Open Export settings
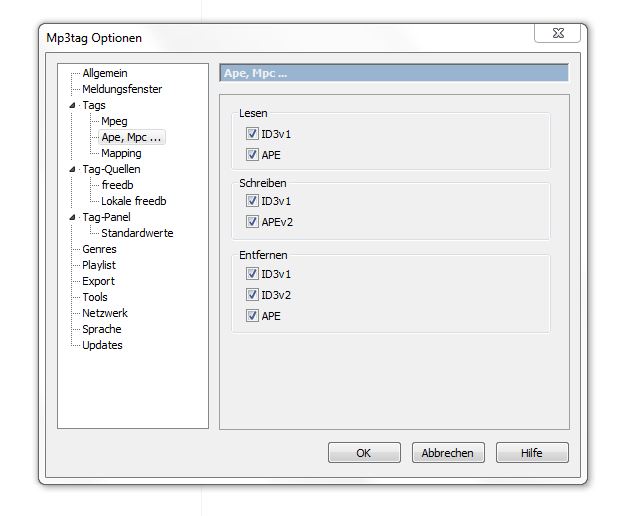Viewport: 636px width, 516px height. (x=98, y=281)
